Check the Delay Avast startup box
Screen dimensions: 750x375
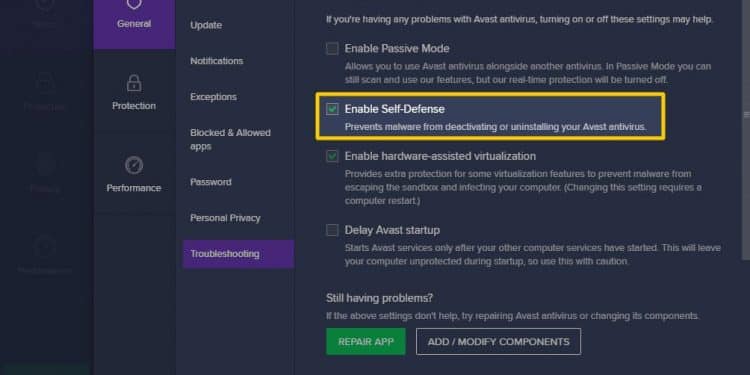click(x=332, y=230)
